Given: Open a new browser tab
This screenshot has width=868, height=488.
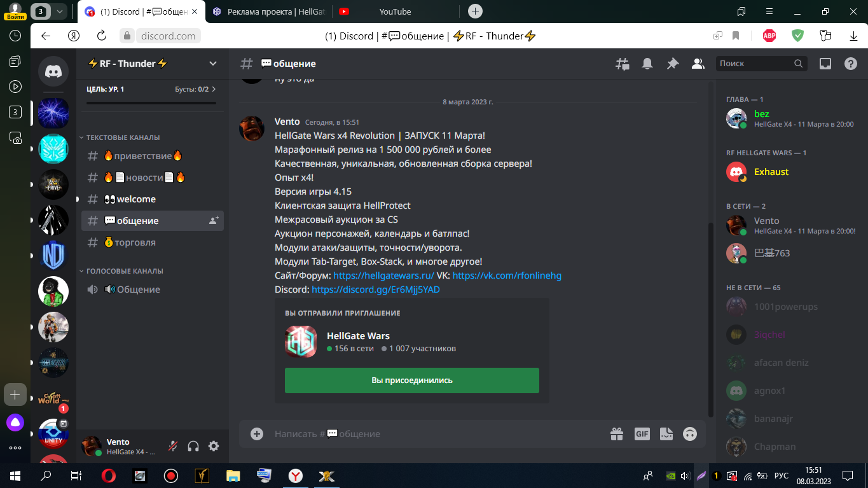Looking at the screenshot, I should [x=475, y=11].
